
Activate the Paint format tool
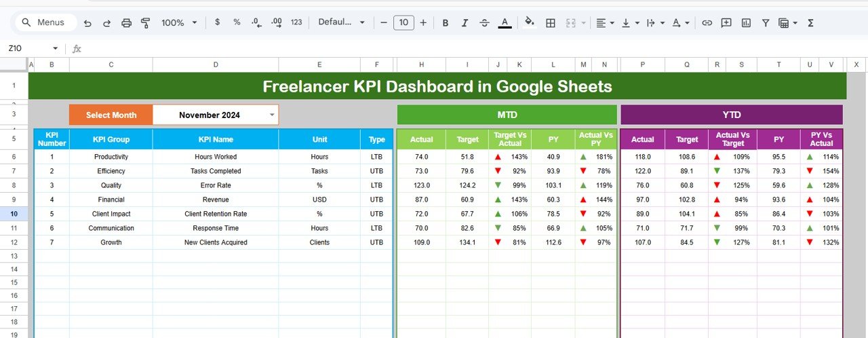(145, 23)
